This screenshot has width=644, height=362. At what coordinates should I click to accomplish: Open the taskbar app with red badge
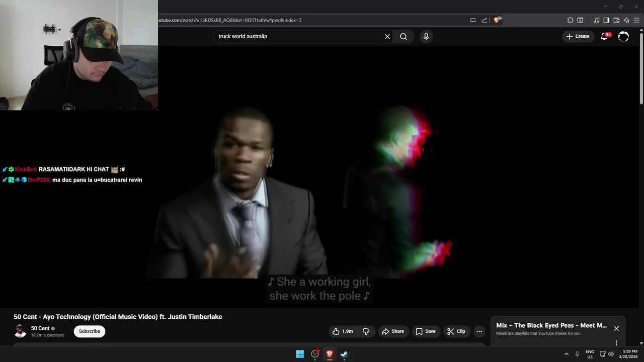click(315, 354)
